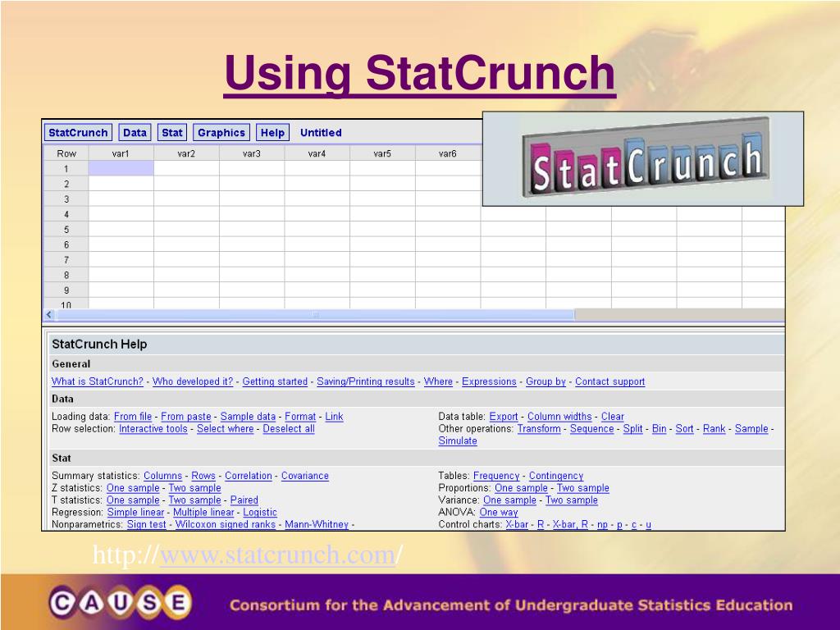Open the Data menu

[135, 132]
